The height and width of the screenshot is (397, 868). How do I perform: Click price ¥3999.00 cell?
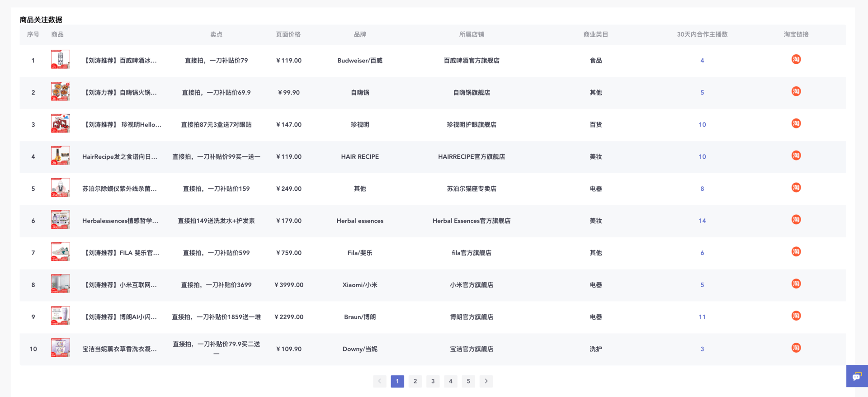point(289,285)
